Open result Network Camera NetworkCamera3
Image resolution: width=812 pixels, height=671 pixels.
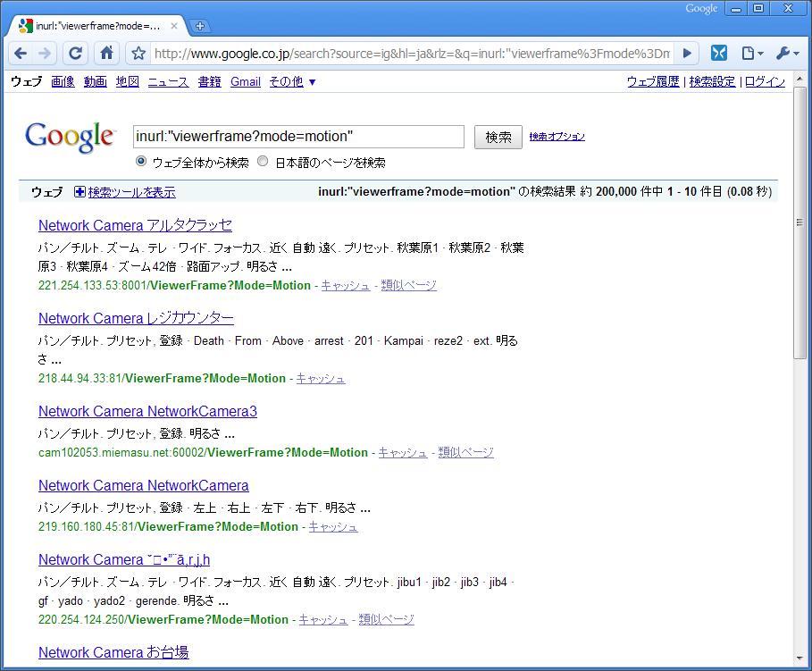tap(147, 411)
